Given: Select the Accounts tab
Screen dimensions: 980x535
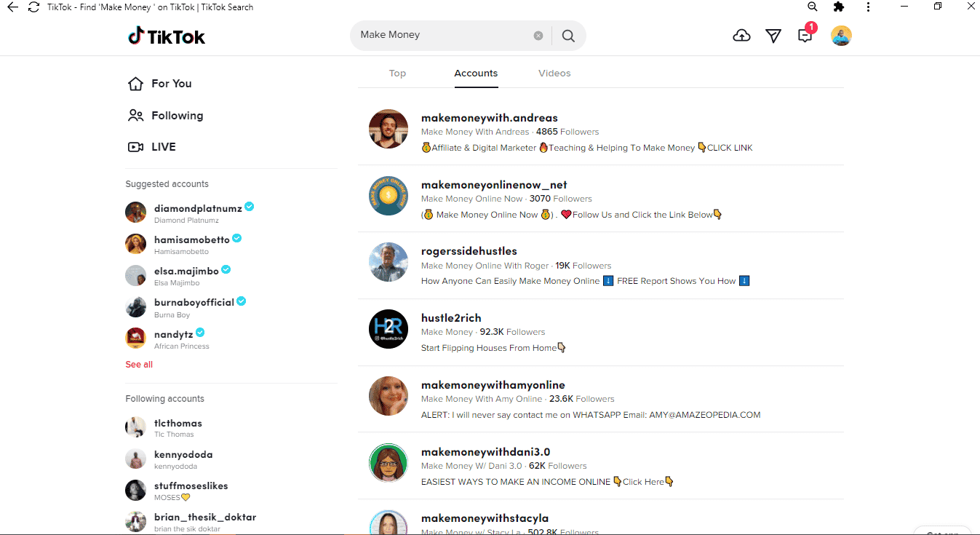Looking at the screenshot, I should pos(476,74).
